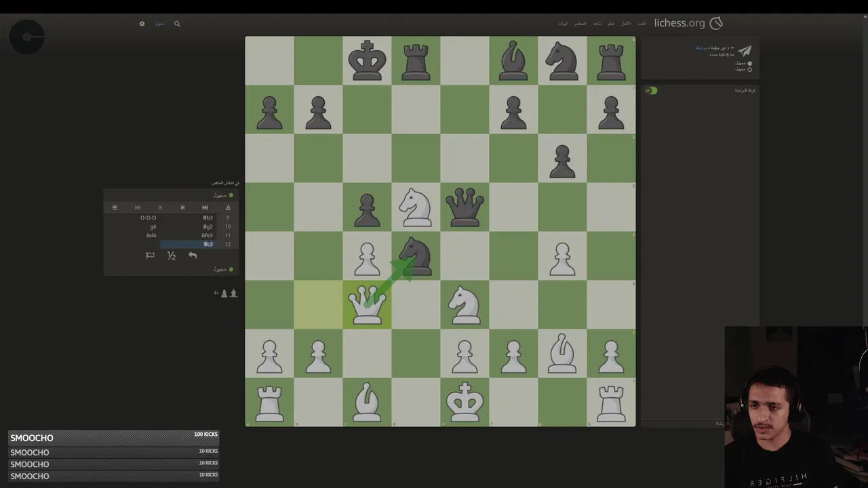Select the white knight on e3
Image resolution: width=868 pixels, height=488 pixels.
click(465, 305)
